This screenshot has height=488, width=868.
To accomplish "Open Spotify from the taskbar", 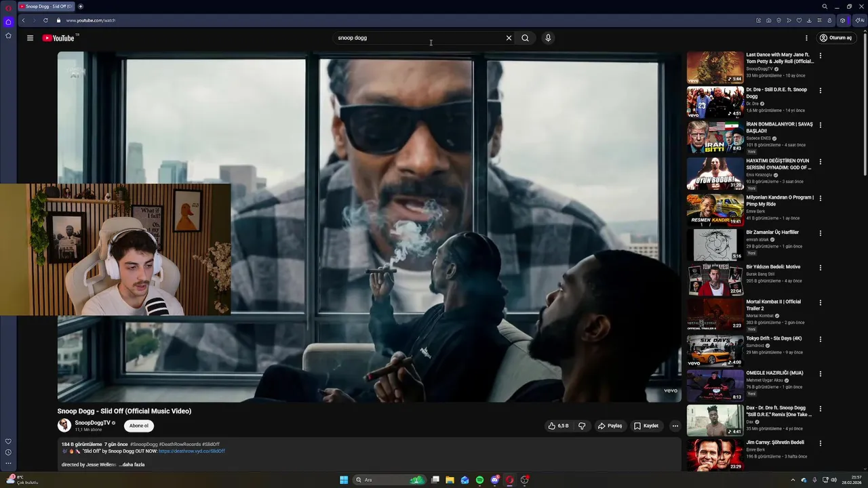I will click(479, 480).
